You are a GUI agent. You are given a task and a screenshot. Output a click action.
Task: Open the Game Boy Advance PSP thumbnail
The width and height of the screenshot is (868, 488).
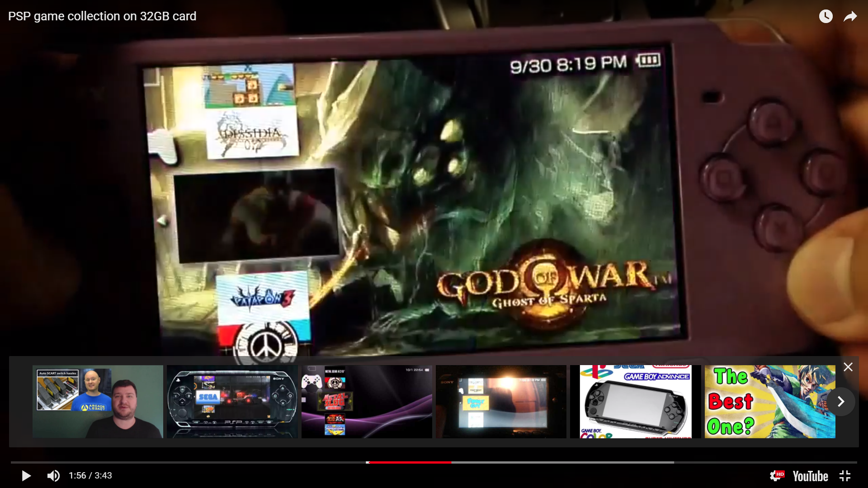point(636,401)
